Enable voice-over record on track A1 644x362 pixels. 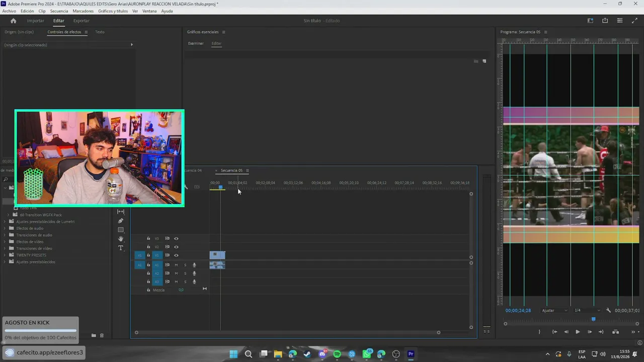click(x=194, y=265)
